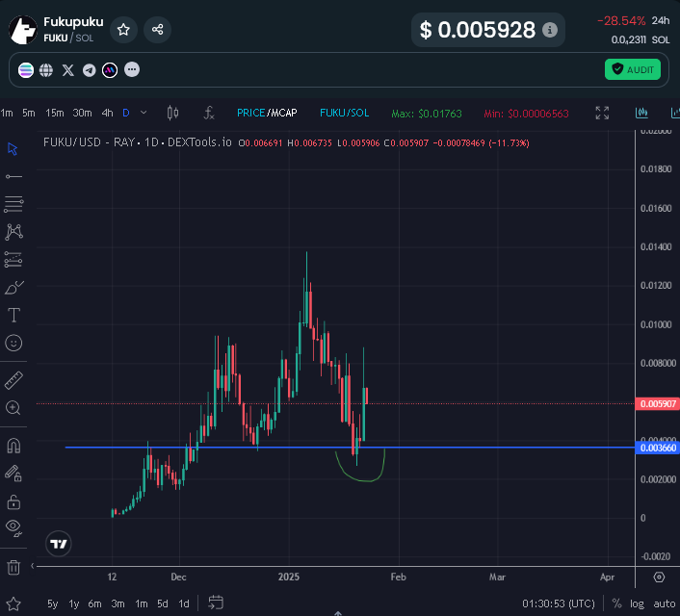The image size is (680, 616).
Task: Toggle auto scale
Action: click(x=665, y=603)
